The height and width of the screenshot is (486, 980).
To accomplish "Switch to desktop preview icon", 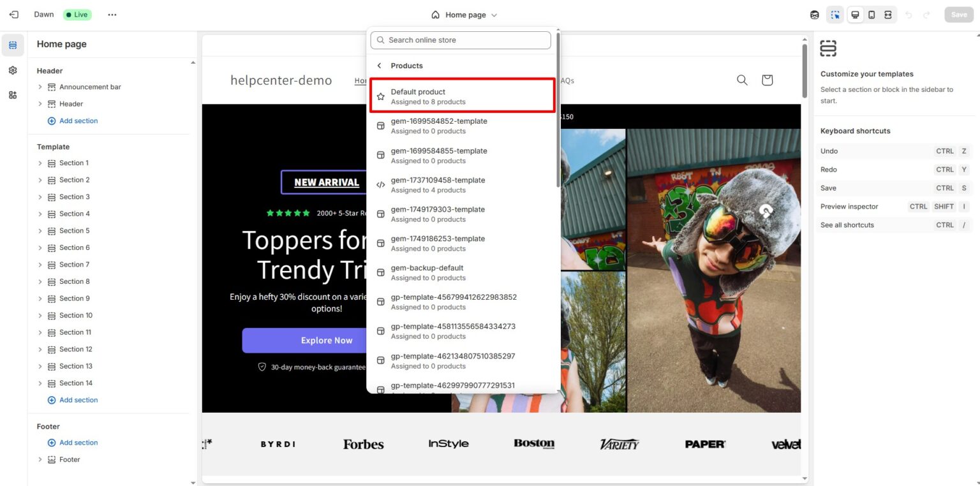I will point(855,15).
